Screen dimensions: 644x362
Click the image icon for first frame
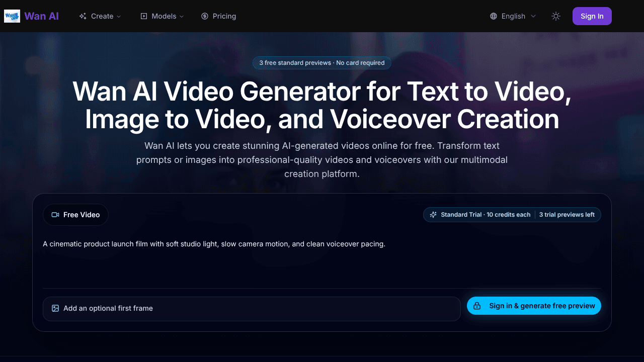coord(55,308)
